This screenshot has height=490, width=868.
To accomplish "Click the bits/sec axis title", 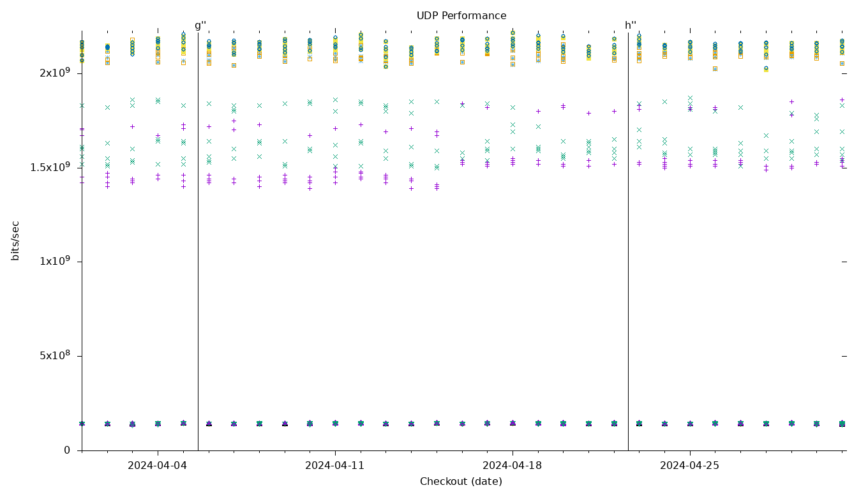I will [15, 241].
